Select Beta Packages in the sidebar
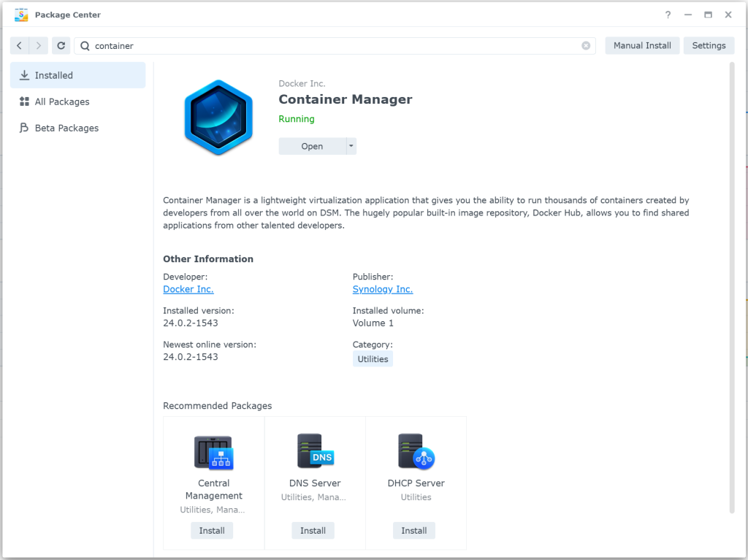 (x=77, y=128)
